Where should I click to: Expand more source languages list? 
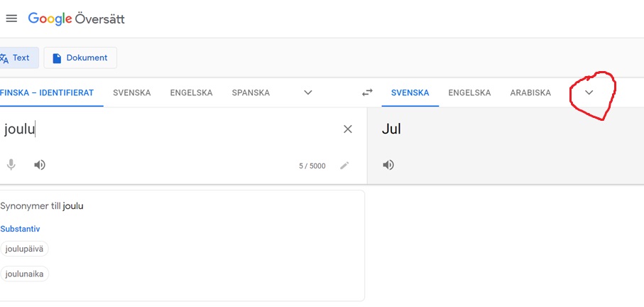coord(308,92)
